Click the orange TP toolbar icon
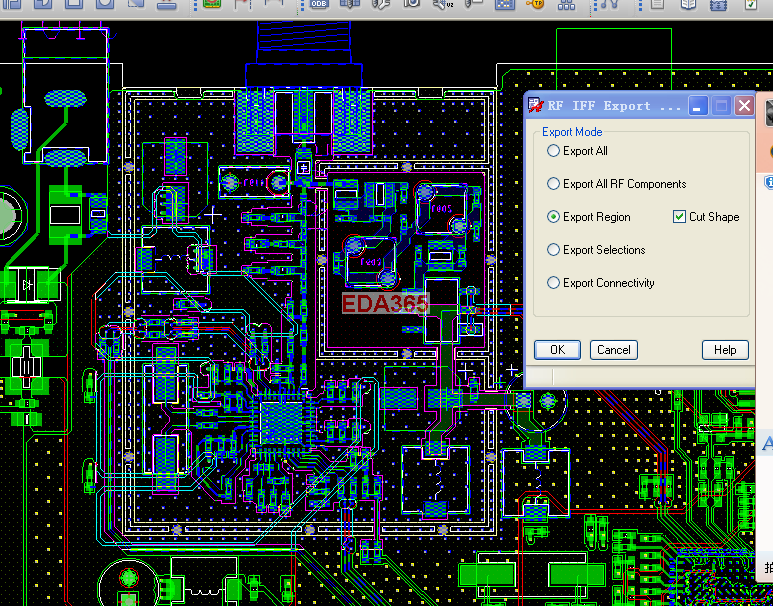The image size is (773, 606). [537, 4]
